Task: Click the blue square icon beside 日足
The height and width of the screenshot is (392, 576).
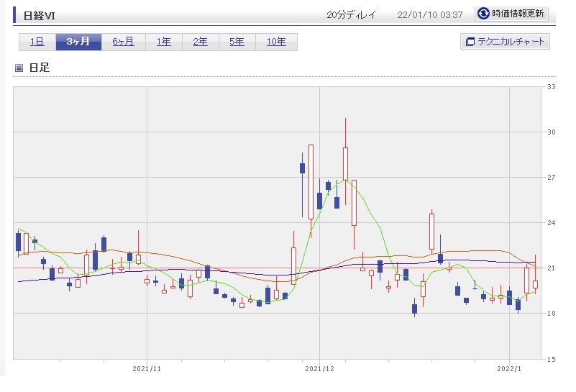Action: point(19,68)
